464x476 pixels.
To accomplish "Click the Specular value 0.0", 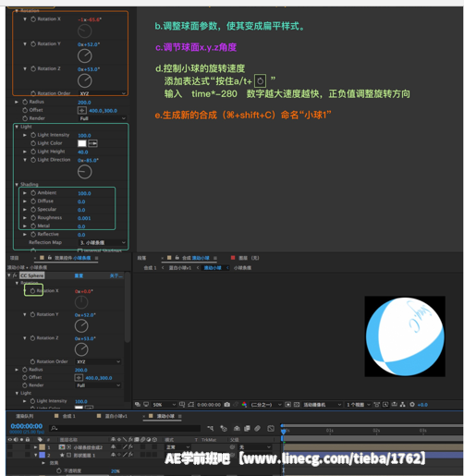I will [x=81, y=210].
